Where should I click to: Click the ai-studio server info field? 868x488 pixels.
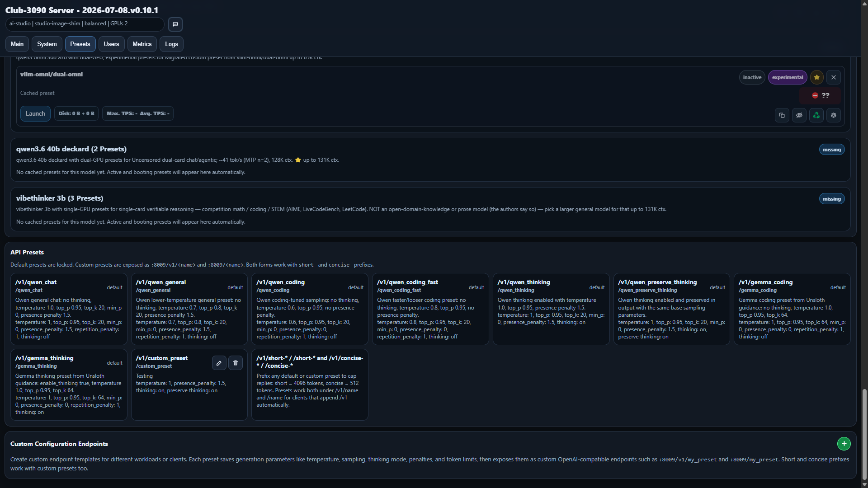tap(85, 24)
